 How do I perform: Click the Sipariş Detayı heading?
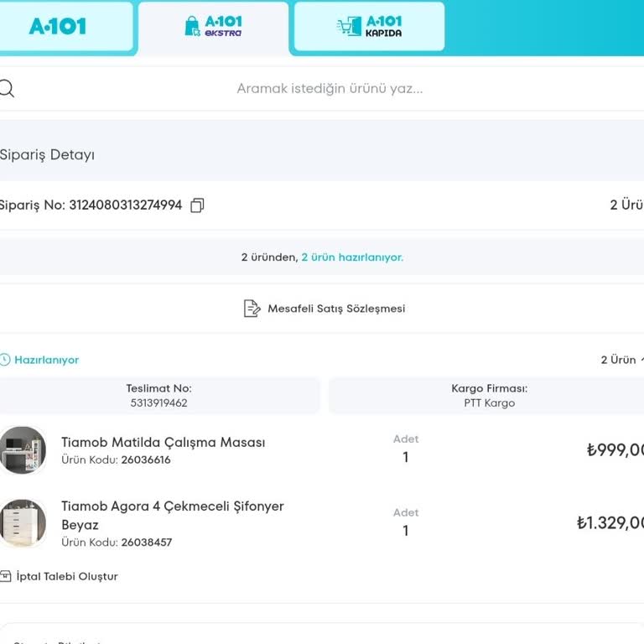(x=47, y=155)
